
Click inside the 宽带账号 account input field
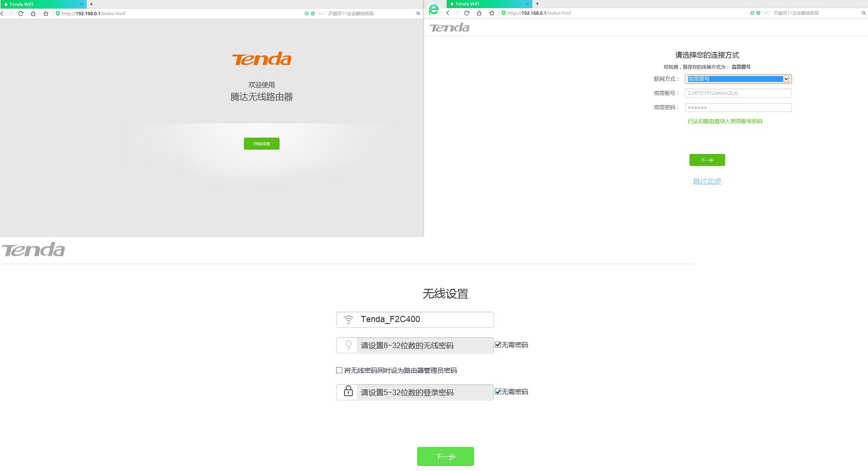click(x=738, y=93)
